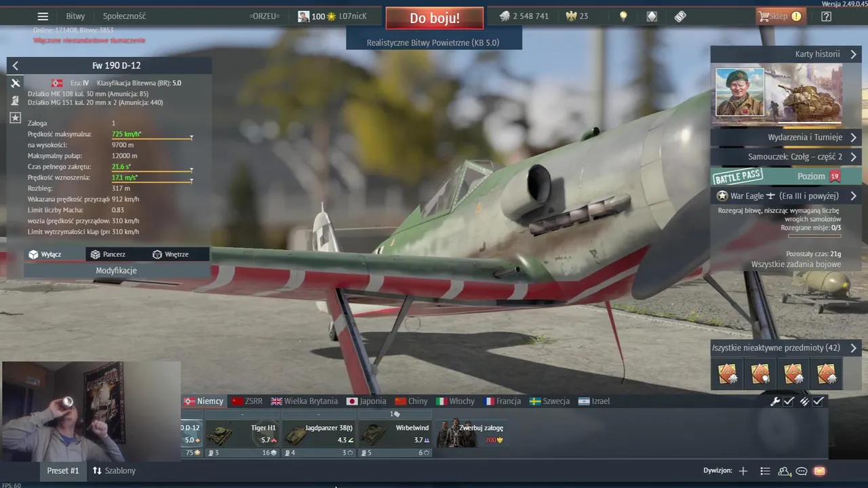Open Wszystkie zadania bojowe

795,264
